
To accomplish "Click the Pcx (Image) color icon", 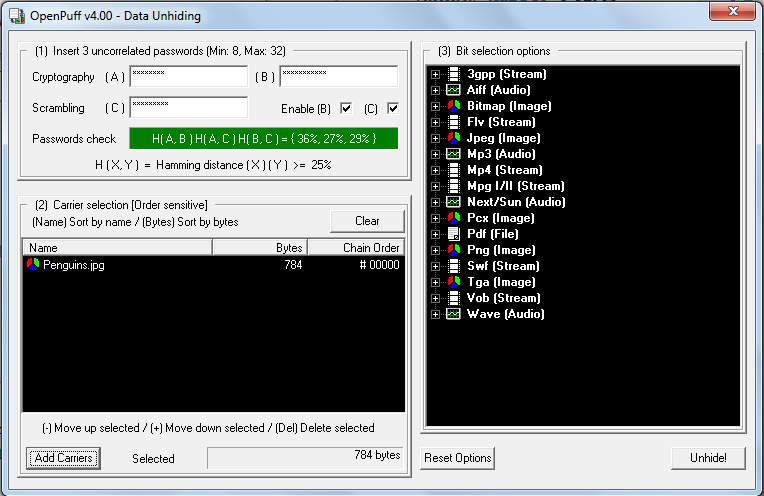I will click(x=454, y=218).
